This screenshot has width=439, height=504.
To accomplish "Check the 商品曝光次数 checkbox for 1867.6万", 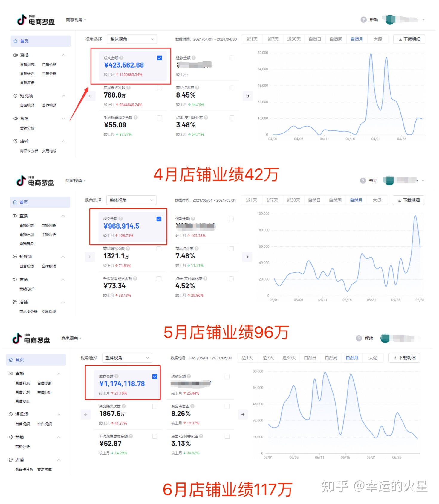I will pyautogui.click(x=155, y=406).
